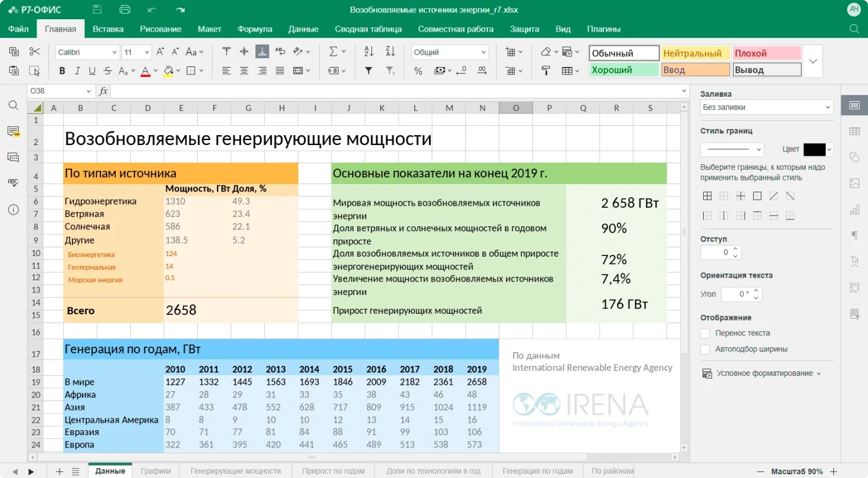The image size is (868, 478).
Task: Click the increase decimal icon
Action: click(x=482, y=71)
